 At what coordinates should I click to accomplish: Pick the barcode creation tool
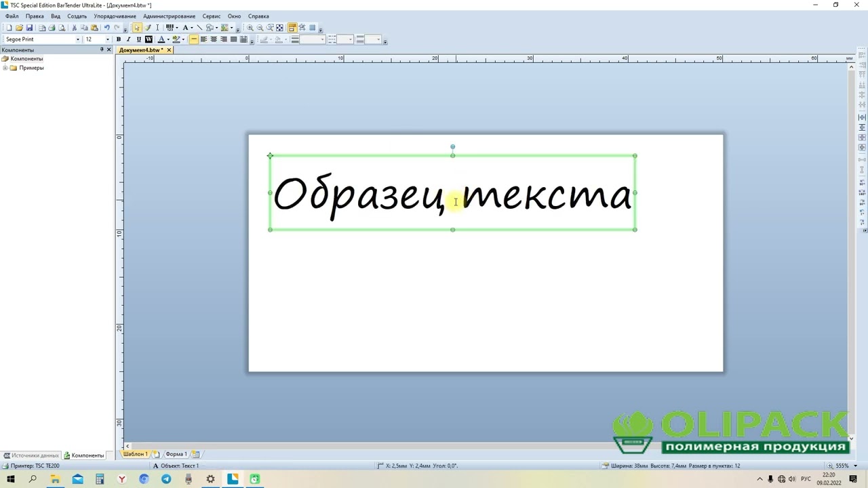pyautogui.click(x=170, y=28)
